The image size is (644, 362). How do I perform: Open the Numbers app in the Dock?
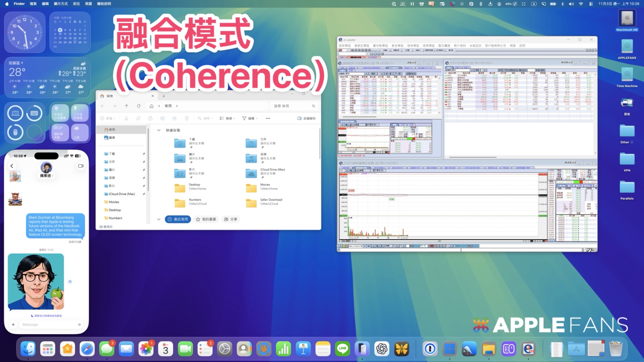(x=283, y=349)
